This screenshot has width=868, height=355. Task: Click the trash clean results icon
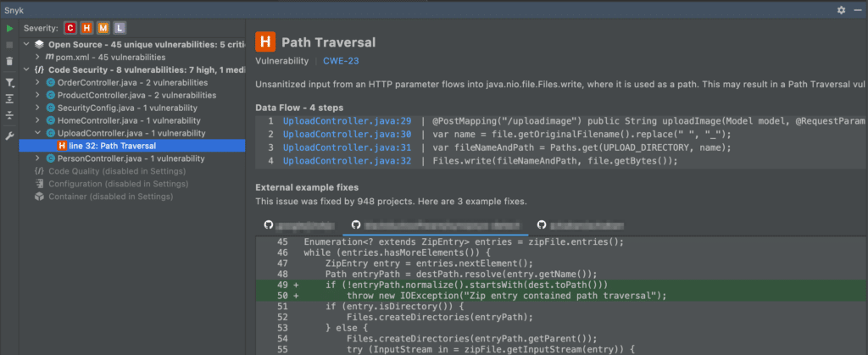click(9, 61)
